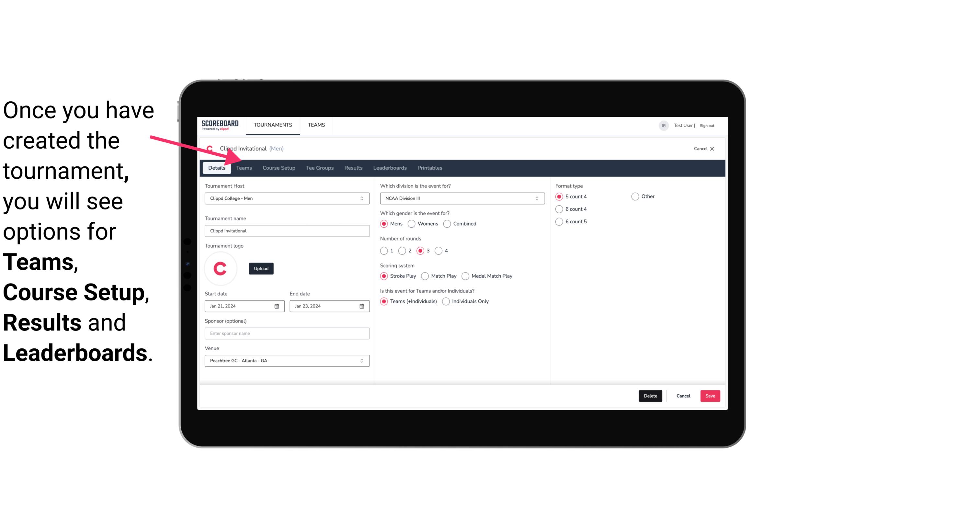Click the Tournament name input field

click(x=287, y=230)
